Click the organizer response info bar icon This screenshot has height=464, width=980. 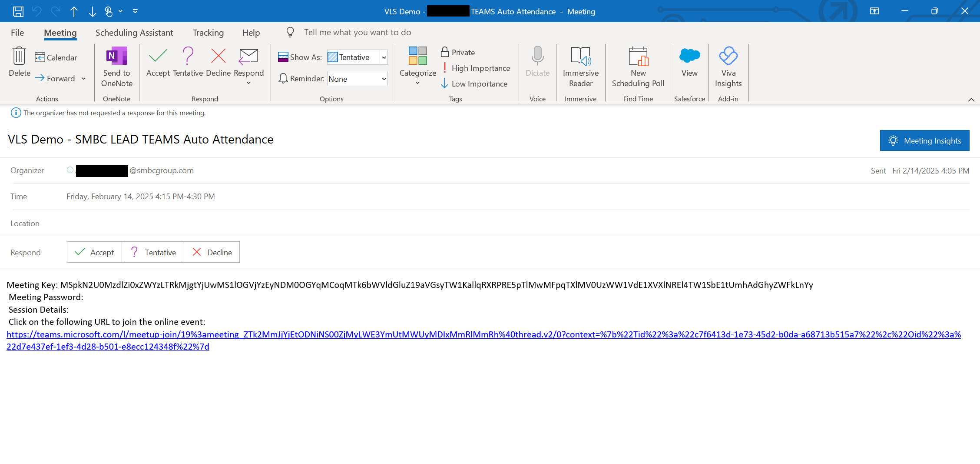coord(16,113)
